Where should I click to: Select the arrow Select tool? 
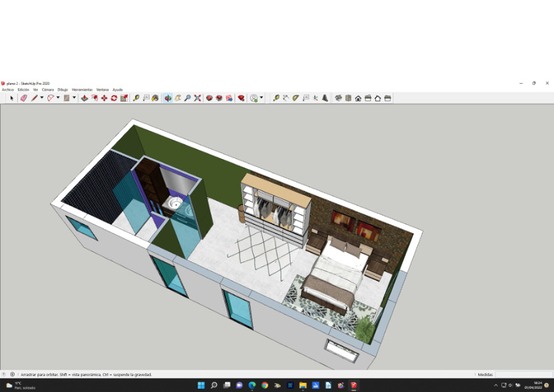point(11,98)
